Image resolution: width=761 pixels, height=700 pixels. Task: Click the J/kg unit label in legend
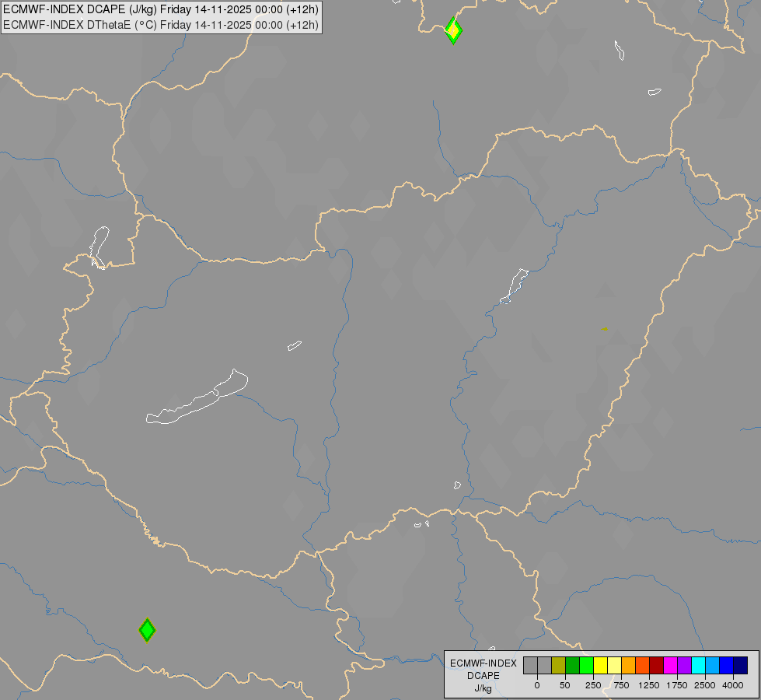click(x=483, y=688)
